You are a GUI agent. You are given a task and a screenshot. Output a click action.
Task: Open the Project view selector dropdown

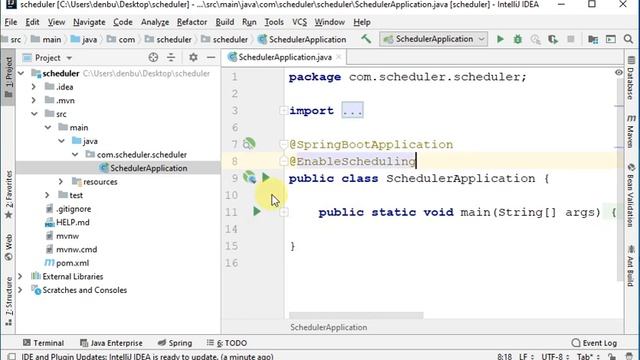pyautogui.click(x=48, y=58)
